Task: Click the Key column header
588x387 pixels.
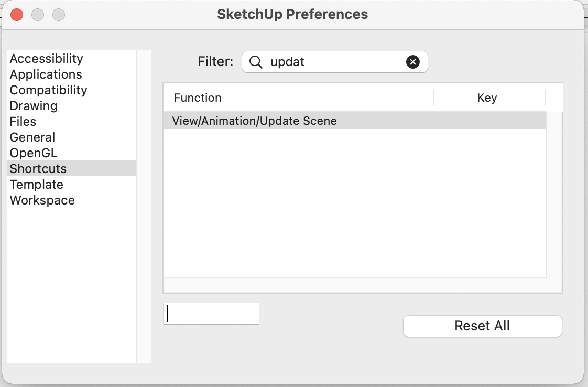Action: [487, 98]
